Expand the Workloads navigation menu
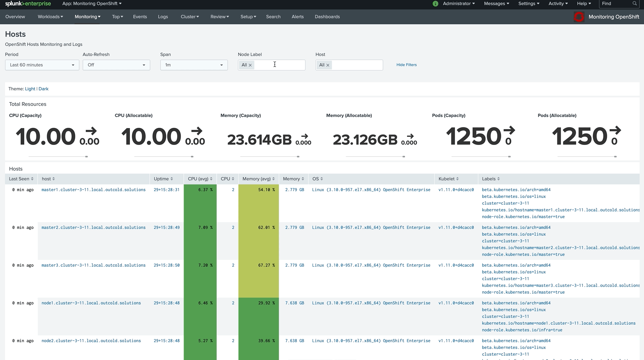Viewport: 644px width, 360px height. pyautogui.click(x=50, y=17)
